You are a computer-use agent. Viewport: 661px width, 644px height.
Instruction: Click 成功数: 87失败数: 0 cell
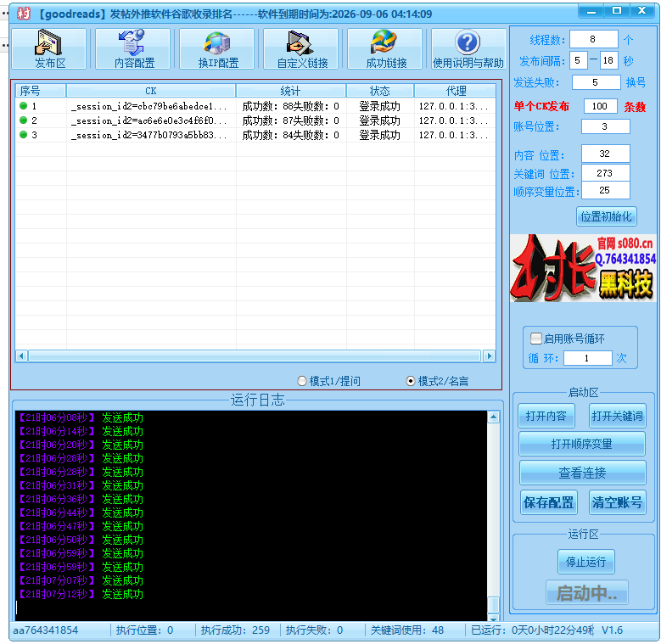291,120
